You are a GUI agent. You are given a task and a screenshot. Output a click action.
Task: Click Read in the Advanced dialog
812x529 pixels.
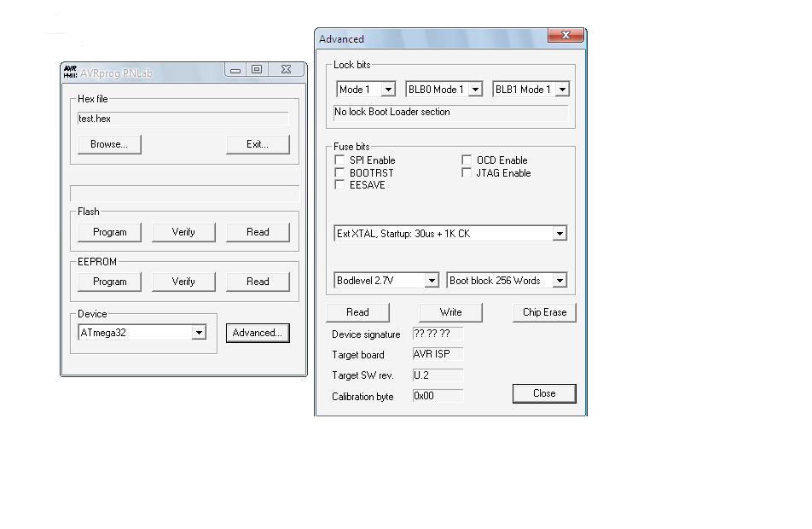pos(357,312)
